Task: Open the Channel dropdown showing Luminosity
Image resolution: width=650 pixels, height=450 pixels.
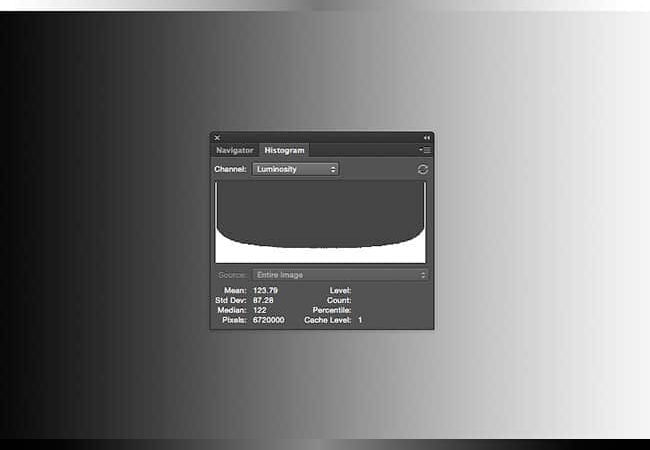Action: [x=296, y=169]
